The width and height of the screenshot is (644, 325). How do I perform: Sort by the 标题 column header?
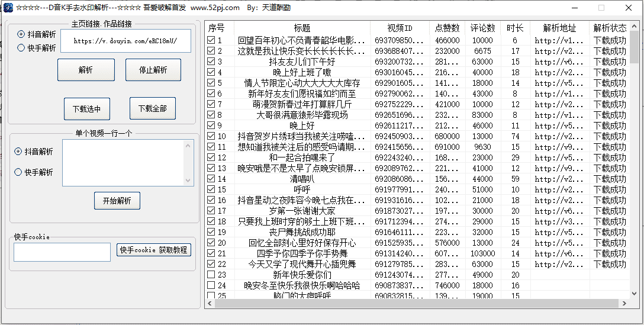[x=302, y=28]
